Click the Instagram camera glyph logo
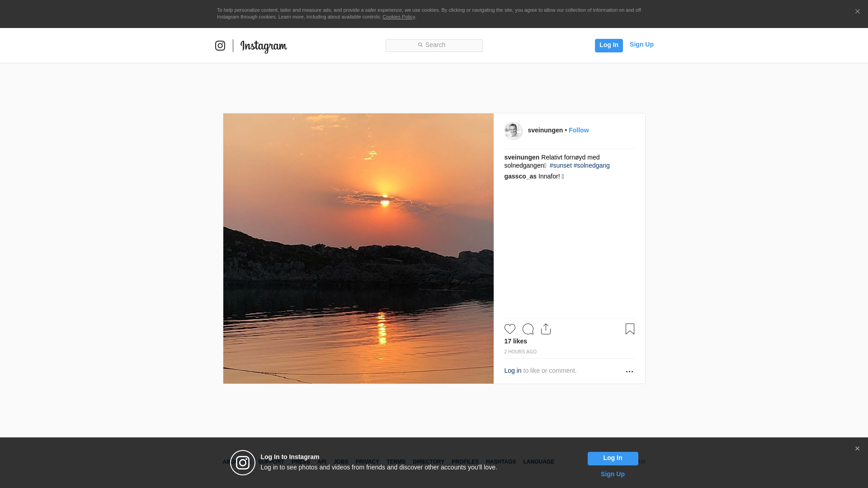Screen dimensions: 868x488 click(x=220, y=46)
